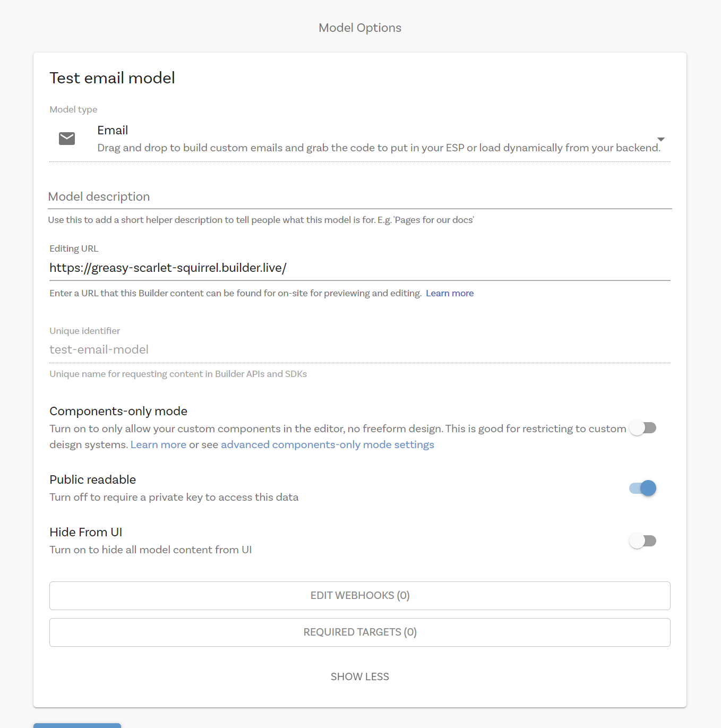Open Required Targets (0) button

359,632
